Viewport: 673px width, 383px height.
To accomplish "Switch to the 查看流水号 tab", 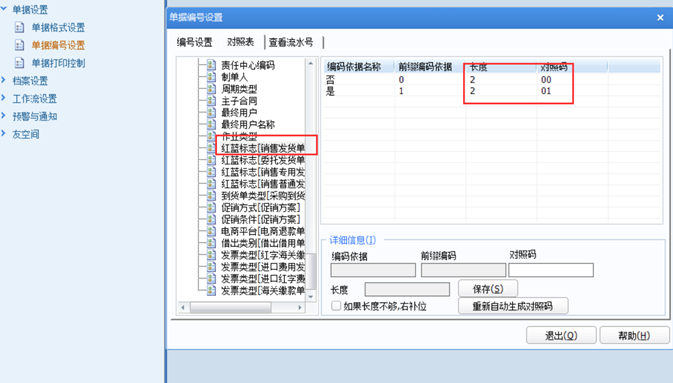I will click(291, 42).
